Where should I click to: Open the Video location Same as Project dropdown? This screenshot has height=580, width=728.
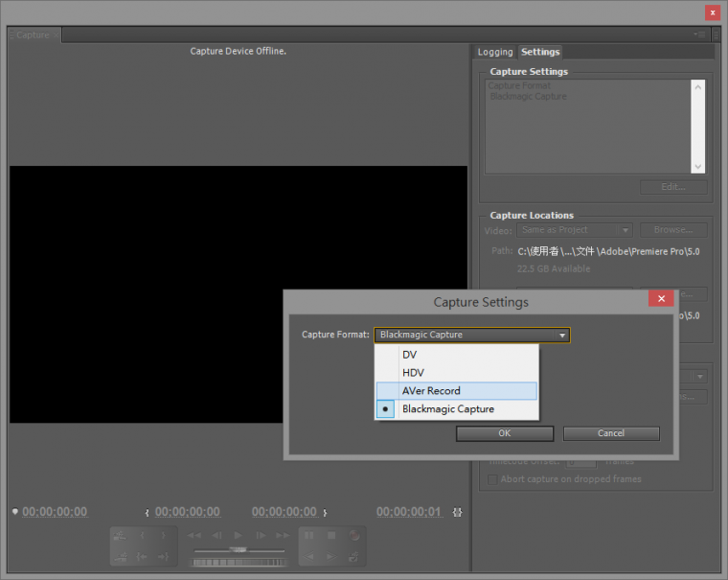575,230
